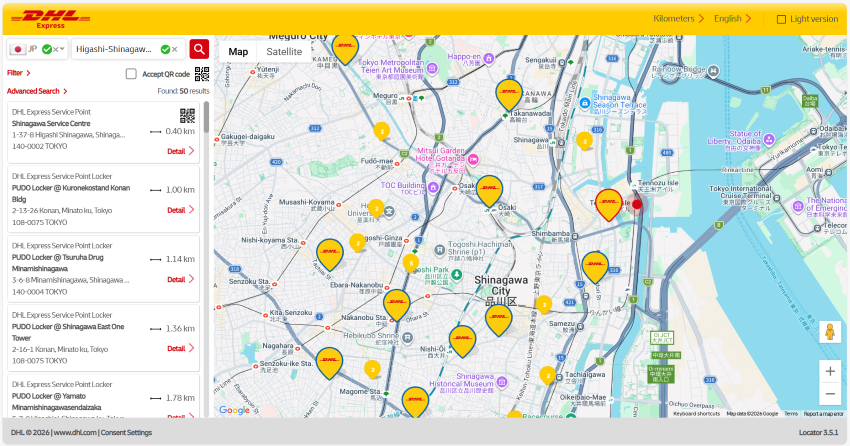The width and height of the screenshot is (850, 446).
Task: Select DHL marker at Meguro City top
Action: [x=345, y=49]
